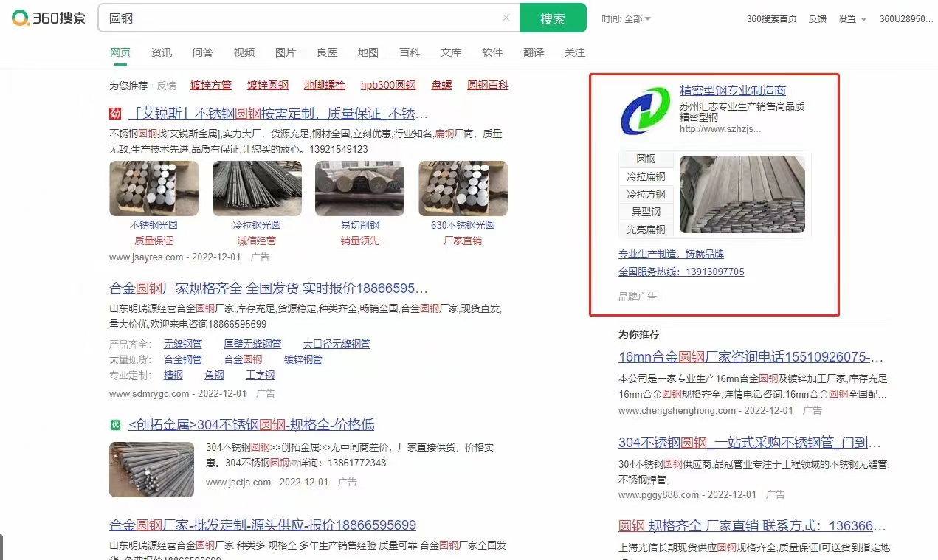Select 异型钢 in the brand ad list
This screenshot has height=560, width=938.
[x=646, y=212]
